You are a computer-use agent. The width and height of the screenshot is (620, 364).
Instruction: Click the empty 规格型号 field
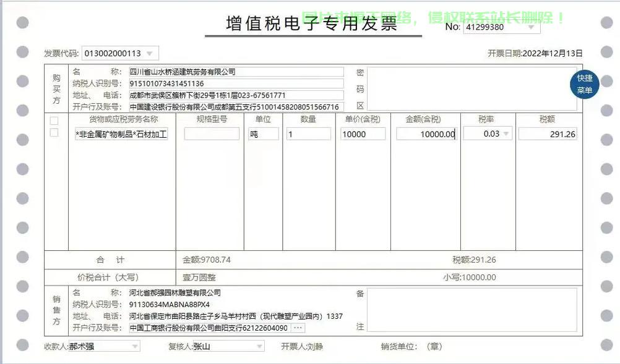pos(212,134)
